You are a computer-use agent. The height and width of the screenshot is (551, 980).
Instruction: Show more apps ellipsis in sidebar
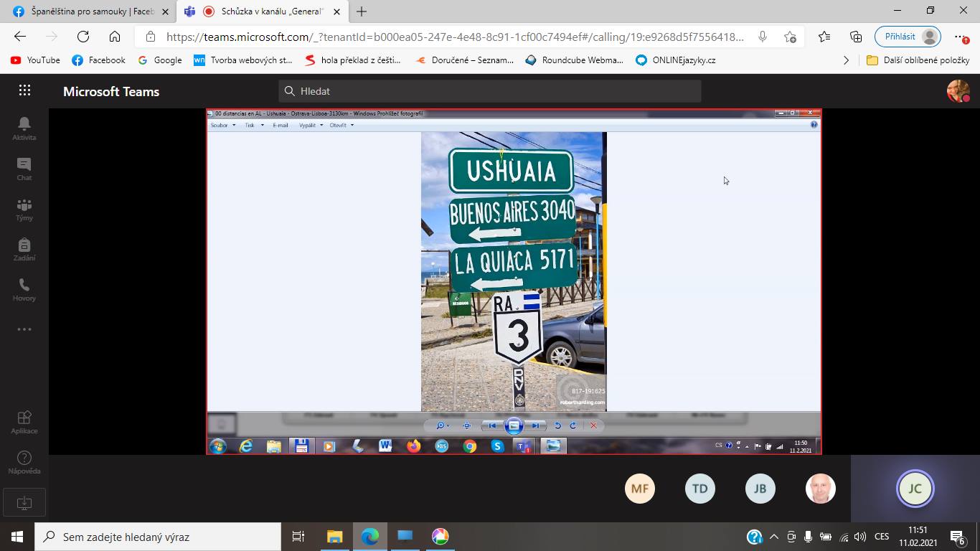coord(24,329)
